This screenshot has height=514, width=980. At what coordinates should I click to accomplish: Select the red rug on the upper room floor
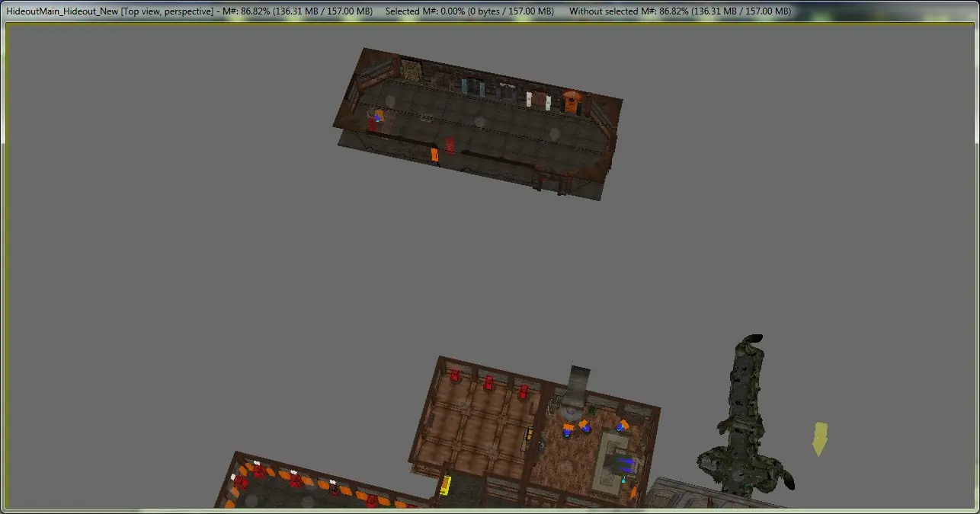(x=450, y=144)
